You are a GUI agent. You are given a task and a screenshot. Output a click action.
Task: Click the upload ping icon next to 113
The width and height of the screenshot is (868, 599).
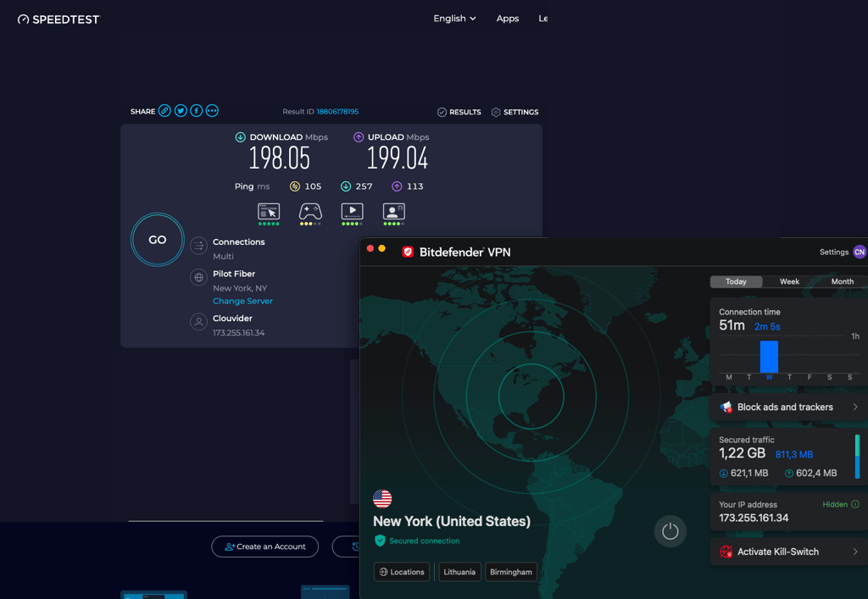397,186
